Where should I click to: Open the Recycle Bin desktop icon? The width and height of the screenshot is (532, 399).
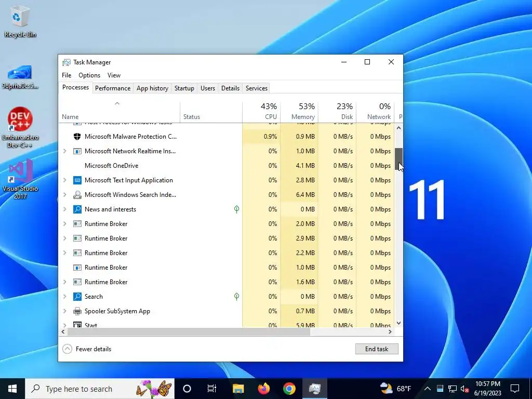pos(20,21)
